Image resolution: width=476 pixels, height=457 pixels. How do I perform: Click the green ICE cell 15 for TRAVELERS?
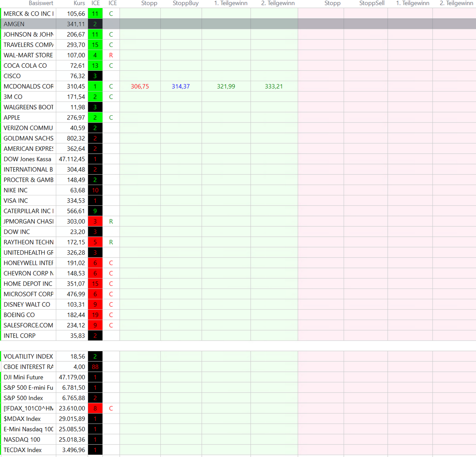tap(95, 45)
